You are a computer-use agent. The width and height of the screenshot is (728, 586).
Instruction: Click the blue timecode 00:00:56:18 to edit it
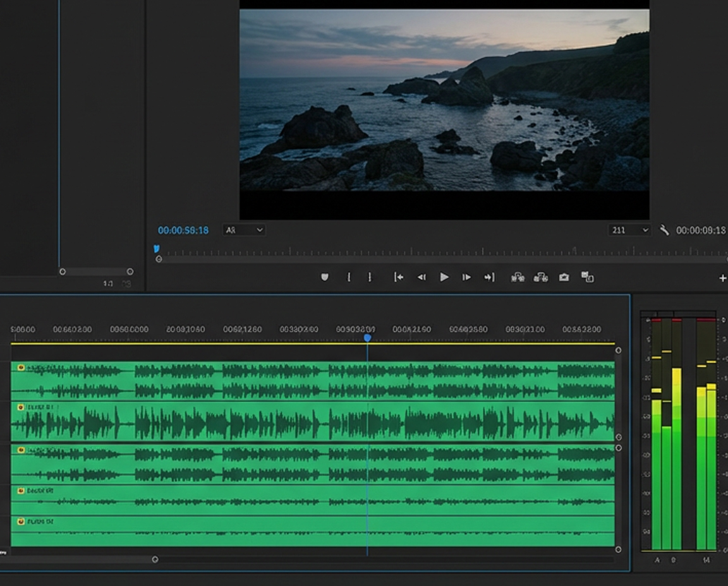[183, 230]
